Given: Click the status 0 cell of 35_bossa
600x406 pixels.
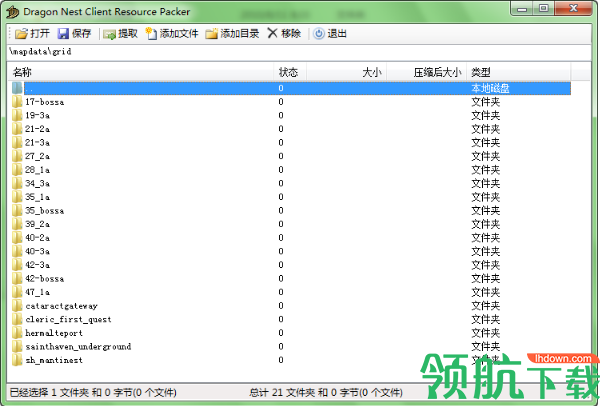Looking at the screenshot, I should tap(281, 210).
